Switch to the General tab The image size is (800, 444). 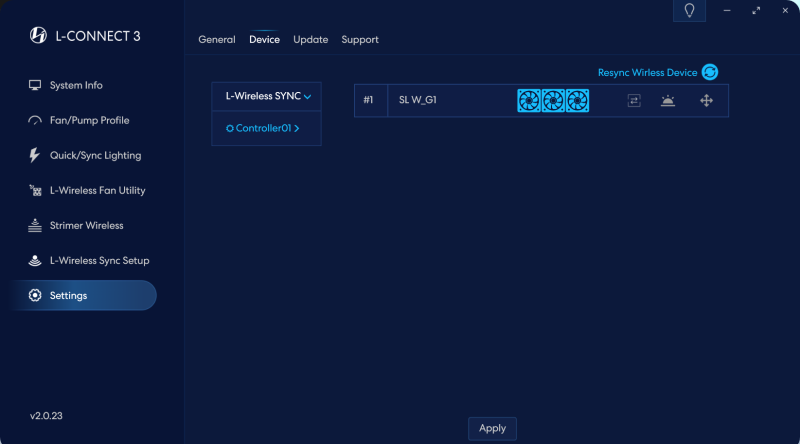(x=217, y=39)
